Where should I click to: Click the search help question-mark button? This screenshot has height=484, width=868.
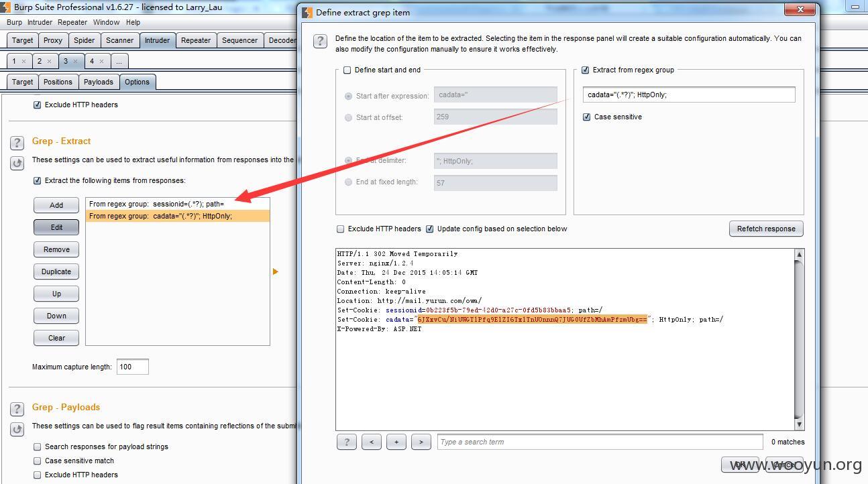tap(346, 442)
